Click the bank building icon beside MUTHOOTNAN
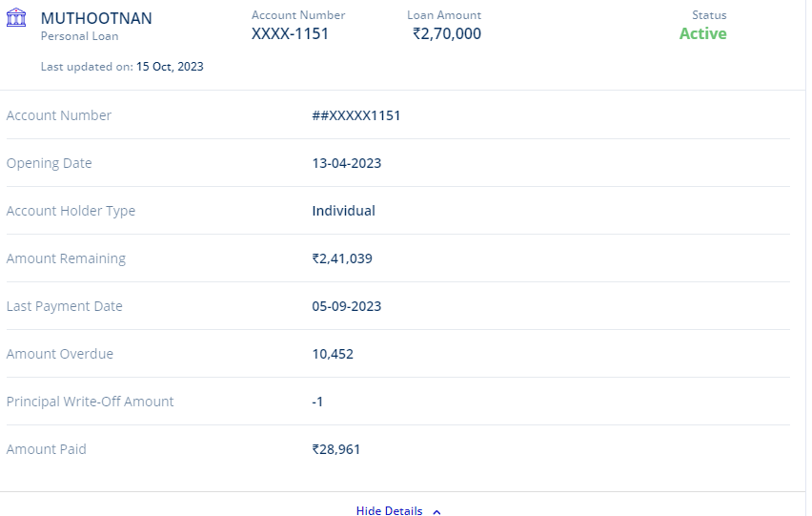This screenshot has height=516, width=812. point(16,19)
